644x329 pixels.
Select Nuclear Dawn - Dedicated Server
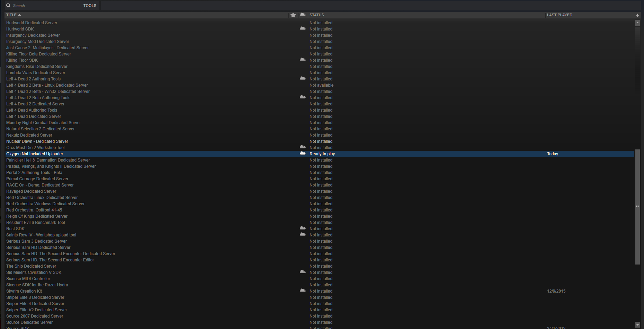(x=37, y=141)
